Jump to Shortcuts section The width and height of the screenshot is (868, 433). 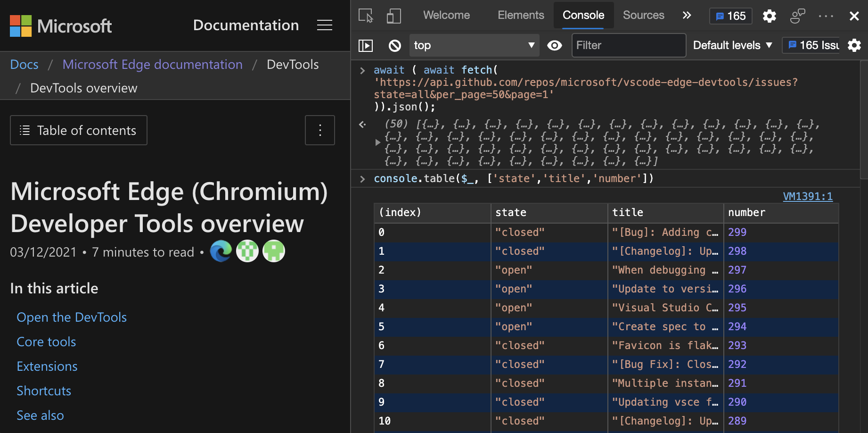click(x=44, y=391)
